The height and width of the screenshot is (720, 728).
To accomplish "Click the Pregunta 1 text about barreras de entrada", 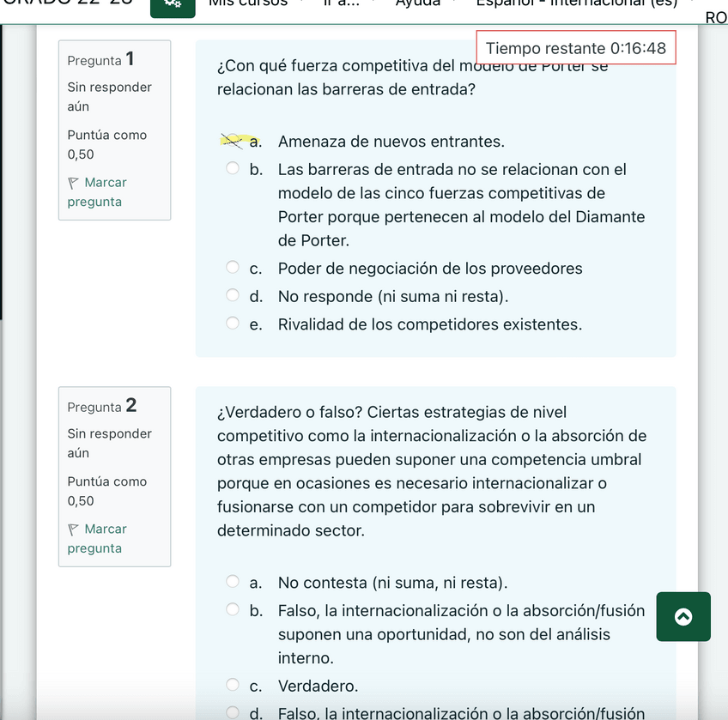I will pos(412,77).
